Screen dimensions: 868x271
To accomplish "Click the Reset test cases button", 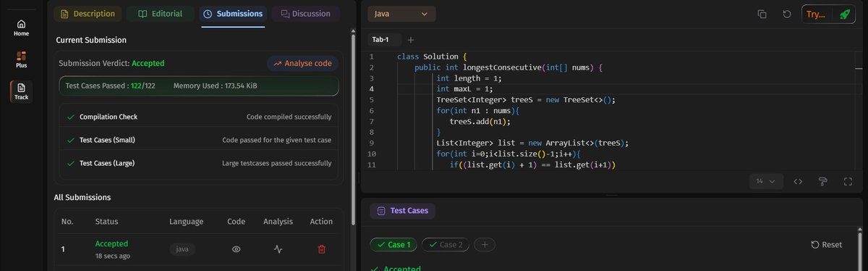I will (x=826, y=245).
